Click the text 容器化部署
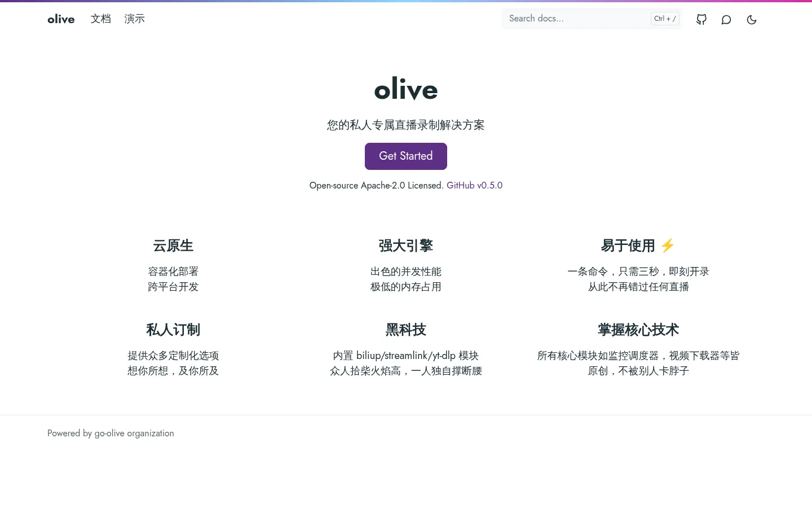The width and height of the screenshot is (812, 508). [173, 271]
